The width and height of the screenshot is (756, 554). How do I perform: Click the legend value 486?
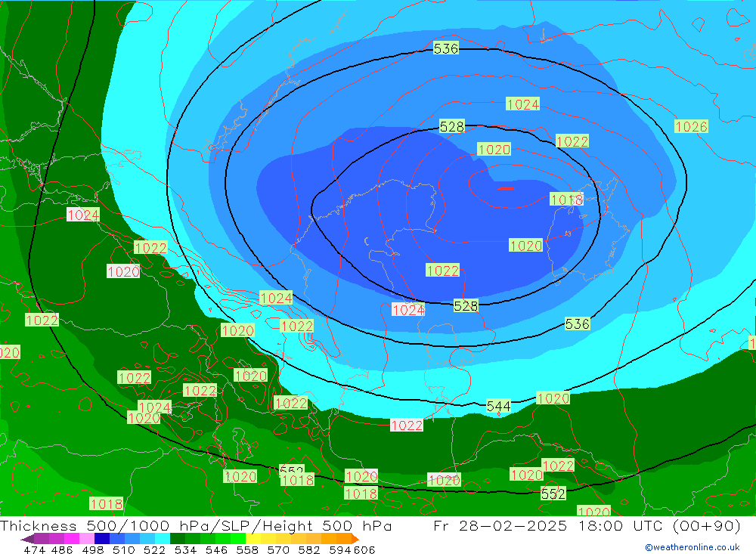(62, 549)
